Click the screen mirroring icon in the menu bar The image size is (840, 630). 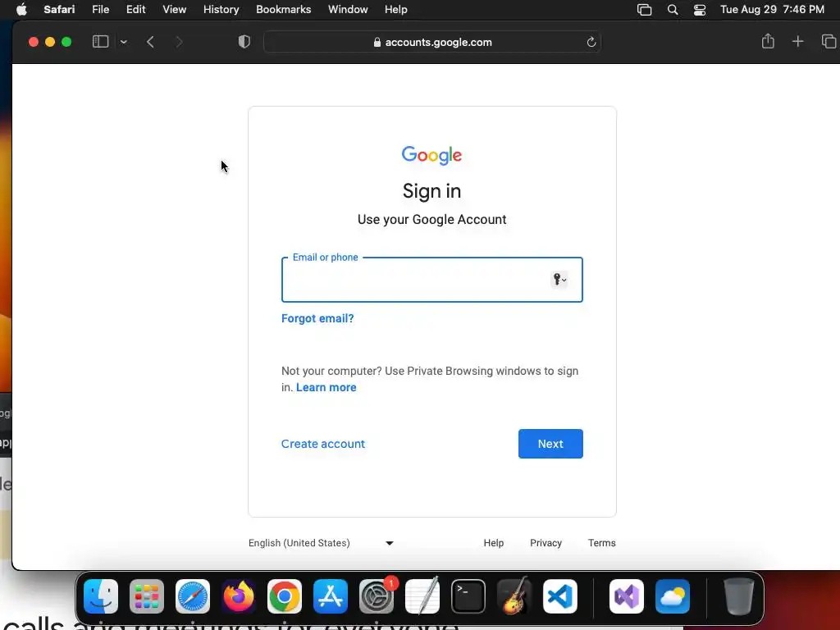(645, 10)
